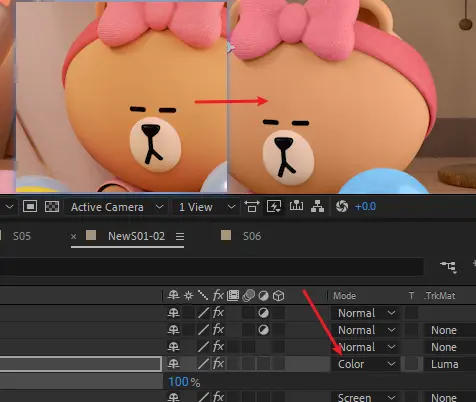
Task: Toggle Shy switch on the Color layer row
Action: click(x=173, y=364)
